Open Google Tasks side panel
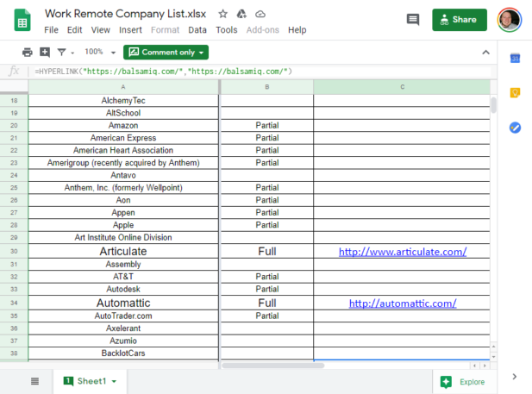 (x=515, y=127)
